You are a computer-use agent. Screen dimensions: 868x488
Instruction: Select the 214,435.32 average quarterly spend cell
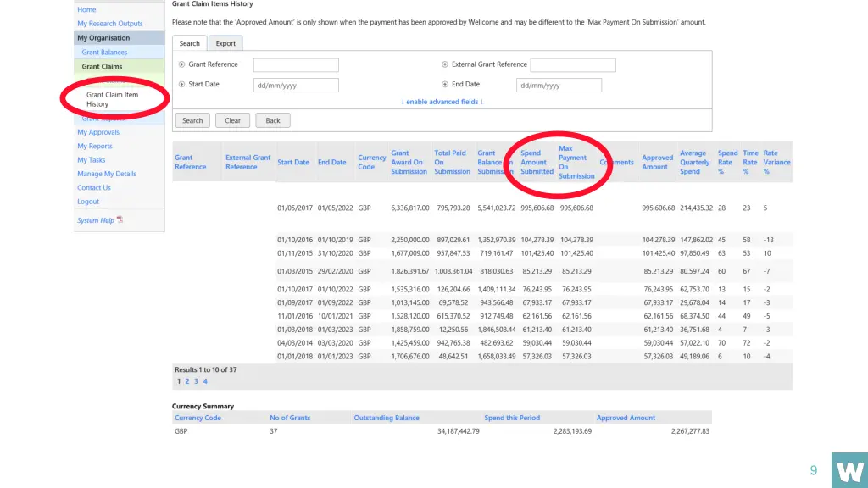point(697,208)
